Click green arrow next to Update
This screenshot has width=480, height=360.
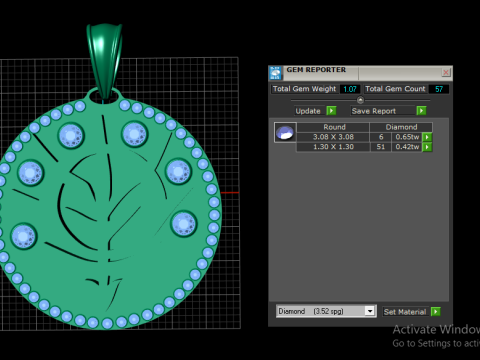tap(331, 111)
